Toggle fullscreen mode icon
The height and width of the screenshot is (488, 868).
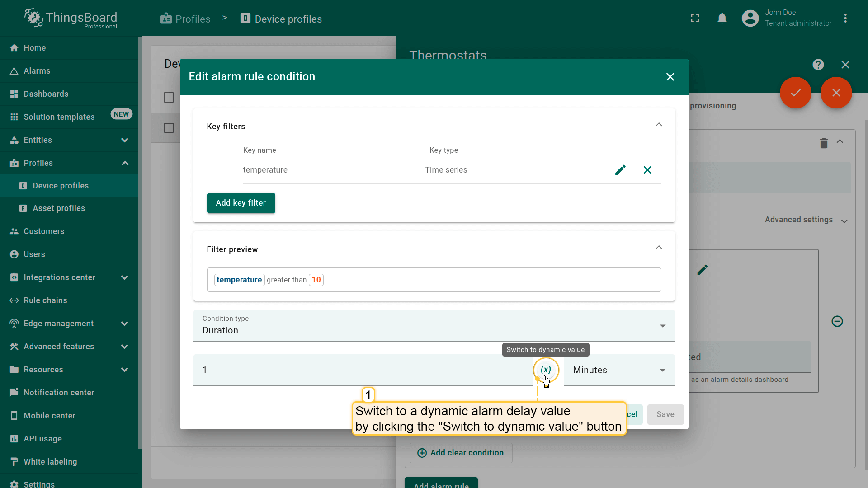pyautogui.click(x=695, y=18)
